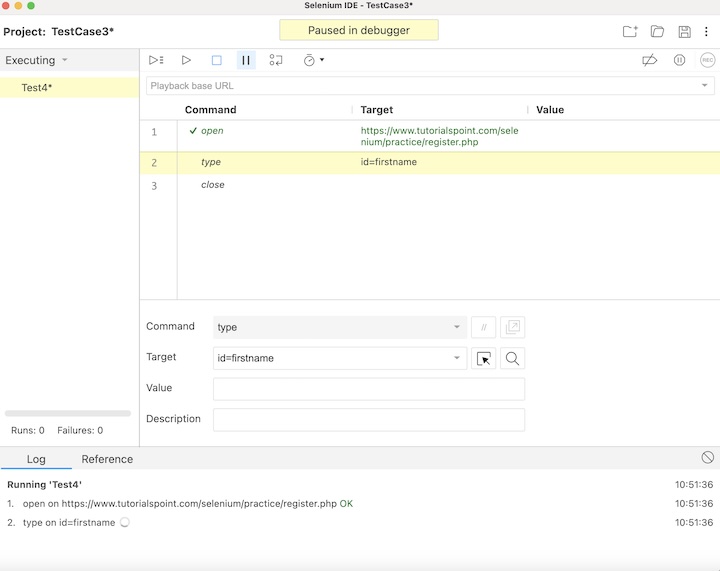
Task: Toggle the disable breakpoints icon
Action: point(649,60)
